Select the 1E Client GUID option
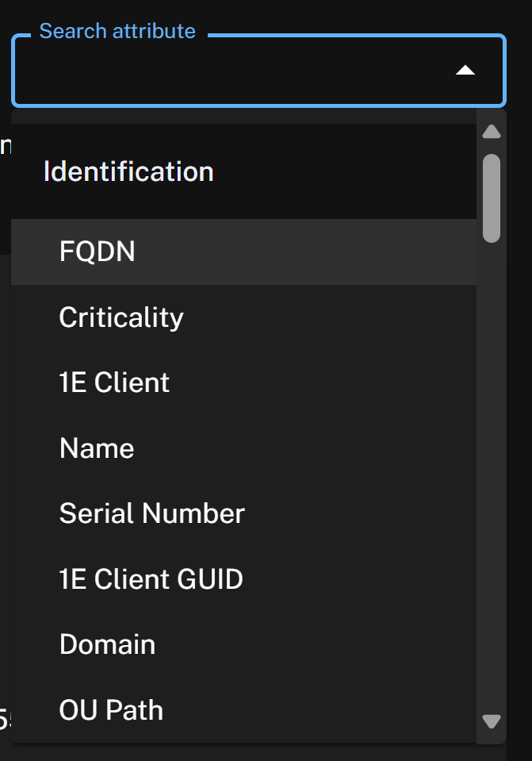532x761 pixels. (x=151, y=579)
